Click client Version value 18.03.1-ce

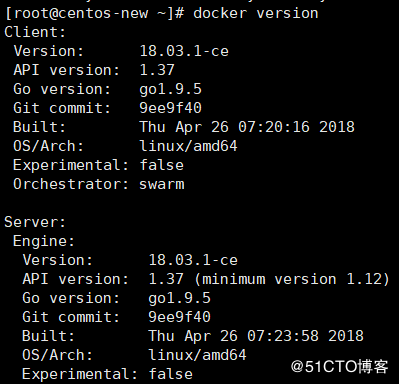pyautogui.click(x=184, y=51)
